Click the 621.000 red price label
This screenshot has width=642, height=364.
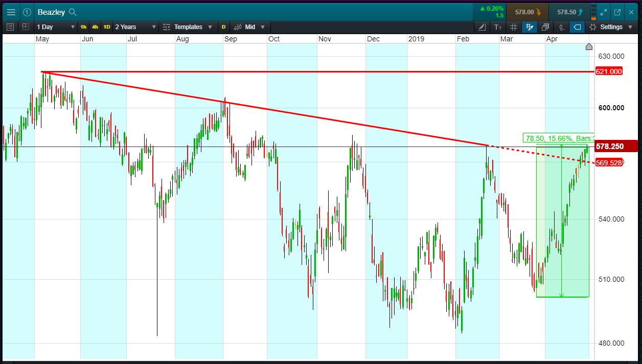coord(609,71)
